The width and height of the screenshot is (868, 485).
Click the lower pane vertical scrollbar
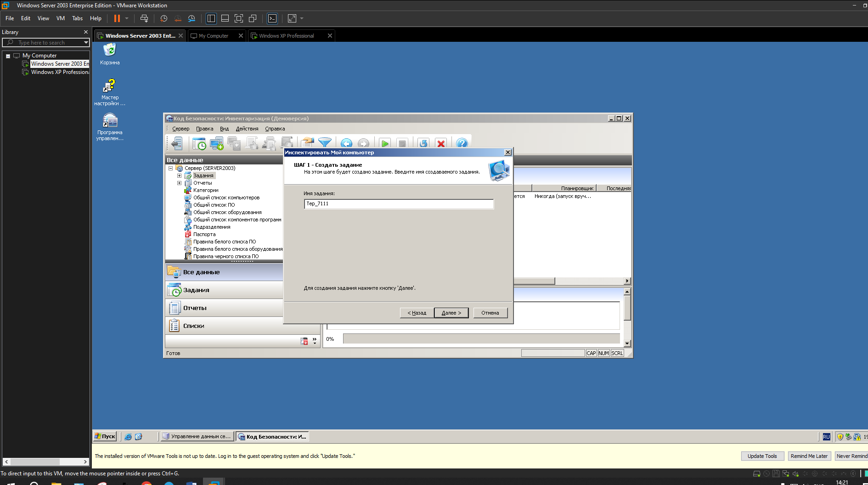(627, 317)
